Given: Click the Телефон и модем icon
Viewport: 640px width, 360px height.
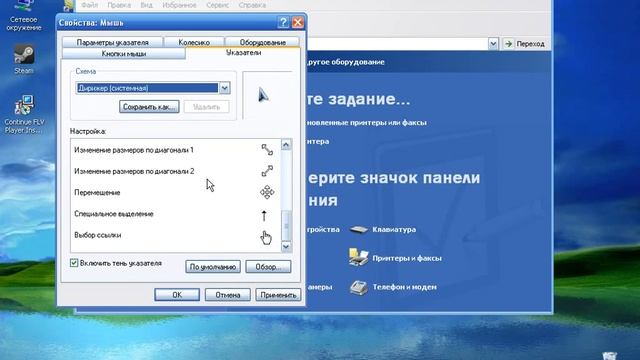Looking at the screenshot, I should [x=359, y=287].
